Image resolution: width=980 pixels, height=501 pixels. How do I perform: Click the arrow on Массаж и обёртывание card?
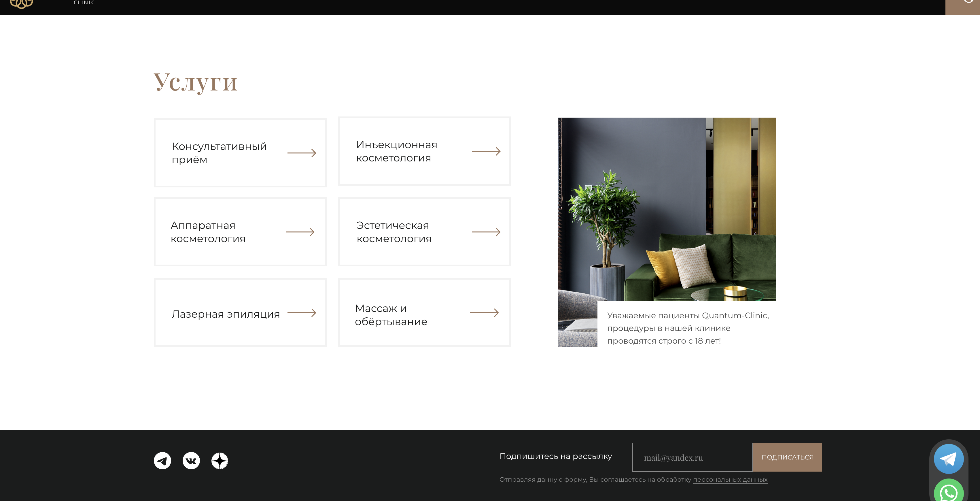484,312
